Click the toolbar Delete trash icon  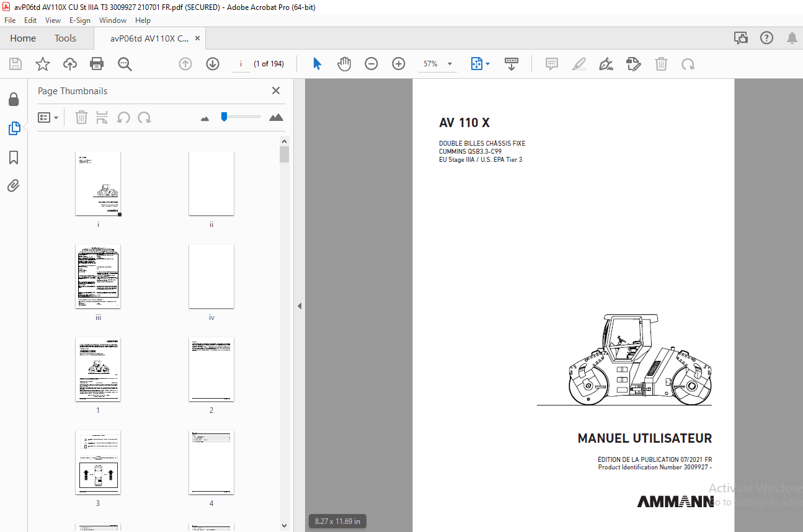[662, 64]
